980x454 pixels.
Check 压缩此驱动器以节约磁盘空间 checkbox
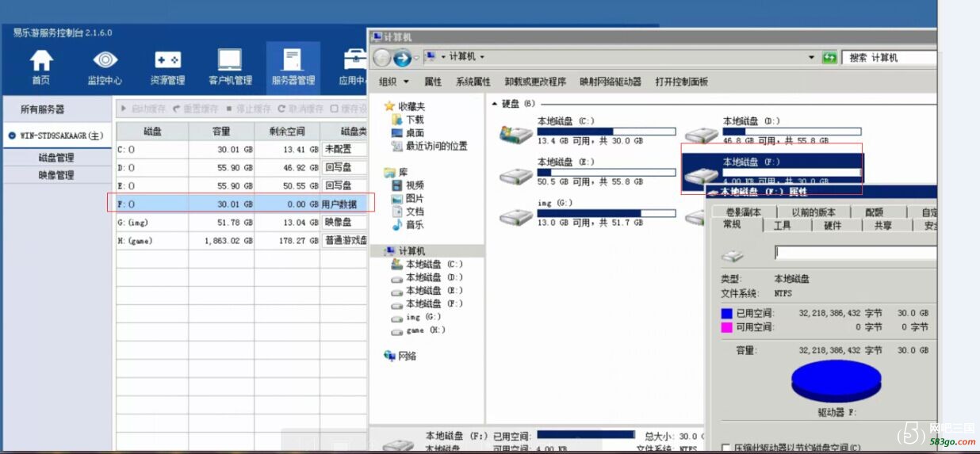point(726,448)
